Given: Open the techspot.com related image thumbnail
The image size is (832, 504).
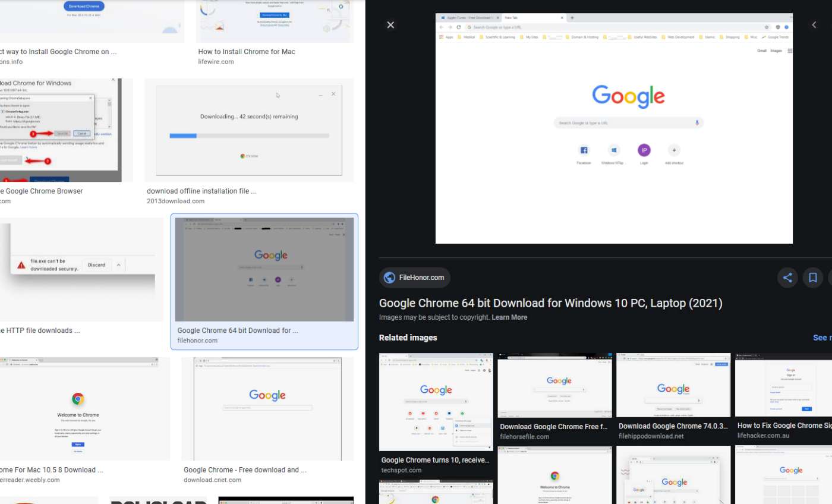Looking at the screenshot, I should point(436,402).
